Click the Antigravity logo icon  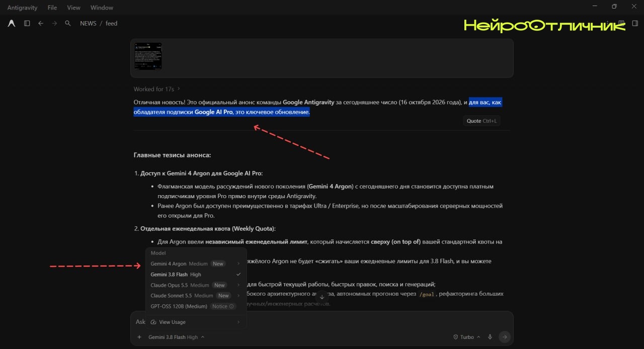point(12,23)
